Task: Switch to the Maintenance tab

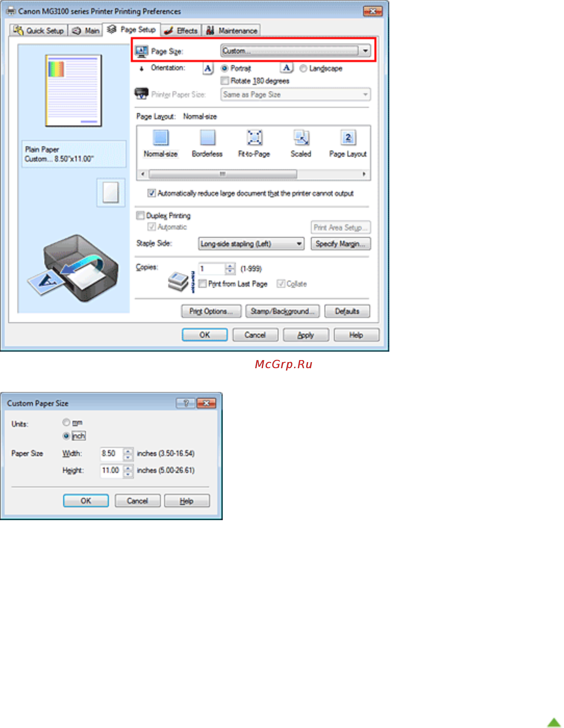Action: pyautogui.click(x=231, y=30)
